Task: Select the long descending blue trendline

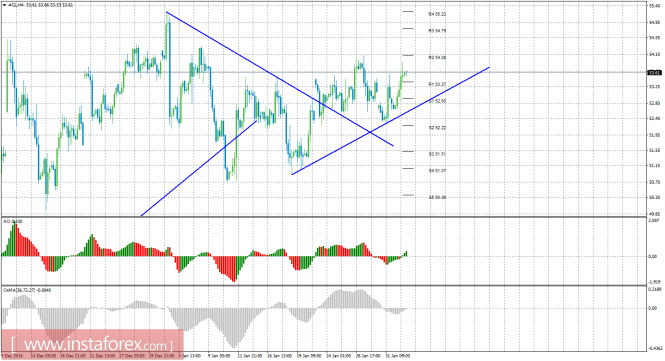Action: 280,79
